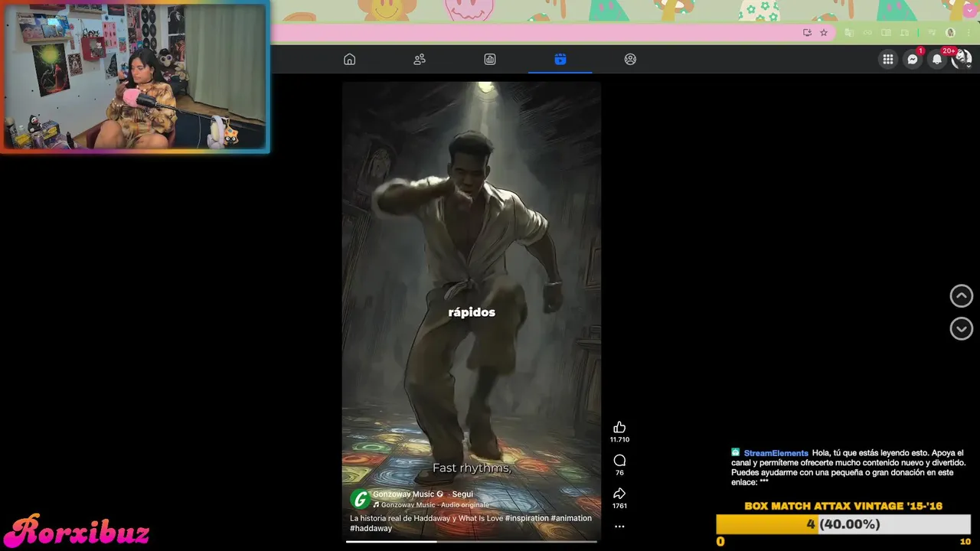Screen dimensions: 980x551
Task: Open the #inspiration hashtag
Action: (527, 518)
